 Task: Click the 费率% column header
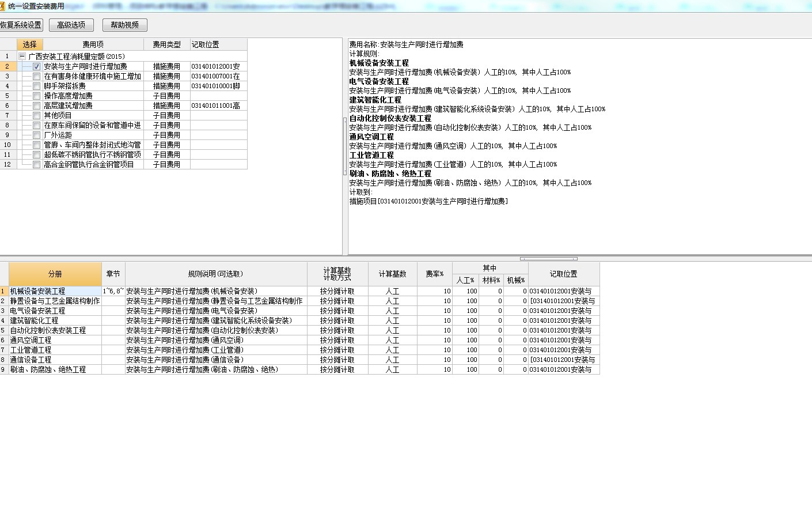pos(435,274)
